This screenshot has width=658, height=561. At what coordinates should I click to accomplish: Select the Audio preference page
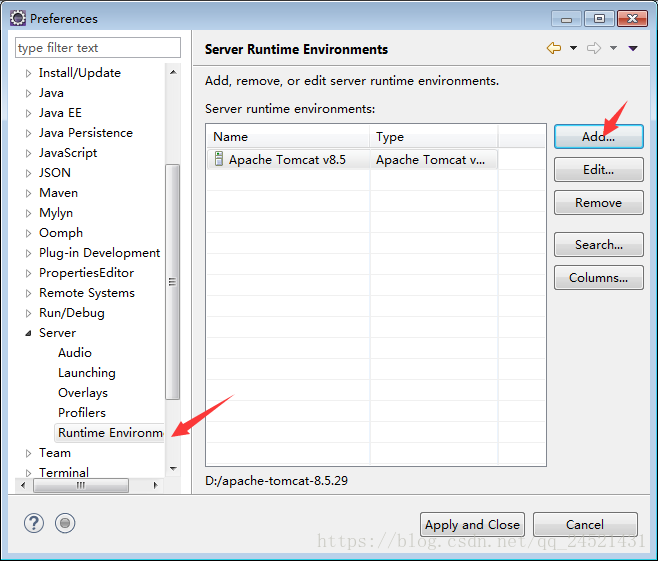pos(75,352)
